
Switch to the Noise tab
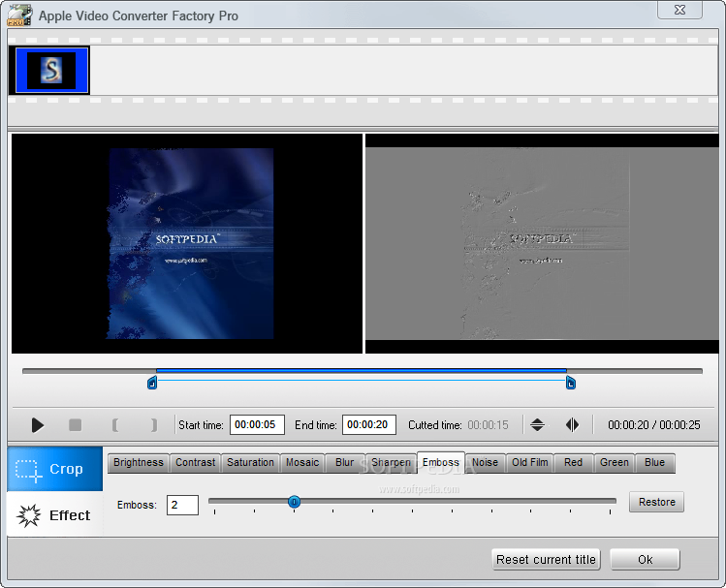(485, 463)
